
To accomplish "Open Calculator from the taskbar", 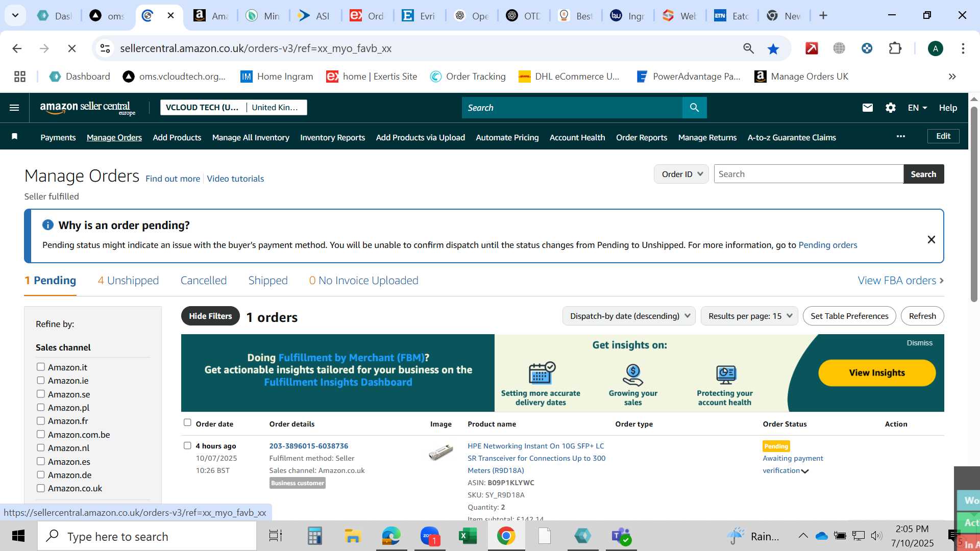I will pos(314,536).
